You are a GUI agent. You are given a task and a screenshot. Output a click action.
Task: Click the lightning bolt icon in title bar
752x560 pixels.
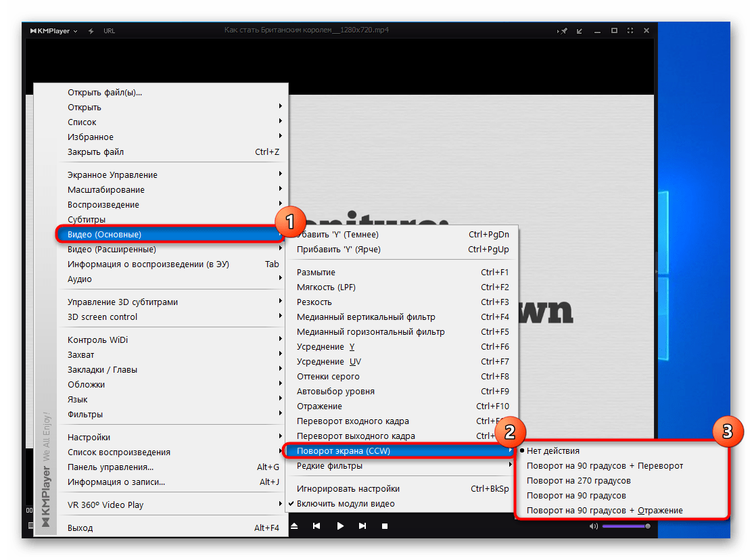[x=91, y=30]
